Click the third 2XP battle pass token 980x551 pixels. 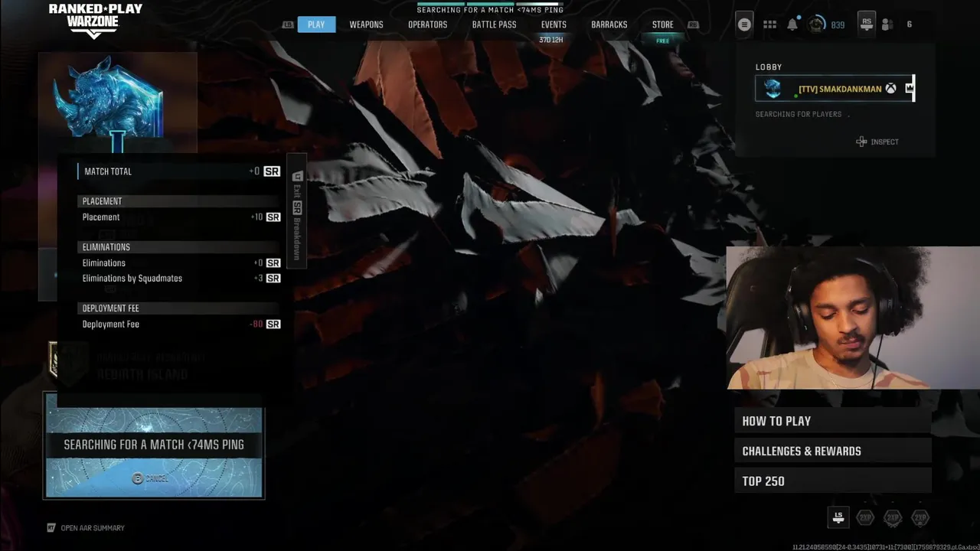tap(920, 518)
